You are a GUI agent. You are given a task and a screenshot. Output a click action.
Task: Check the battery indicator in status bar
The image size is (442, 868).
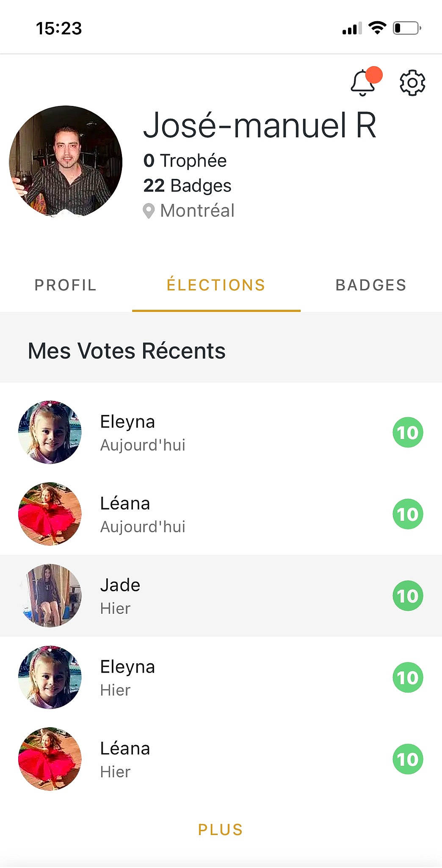[406, 28]
